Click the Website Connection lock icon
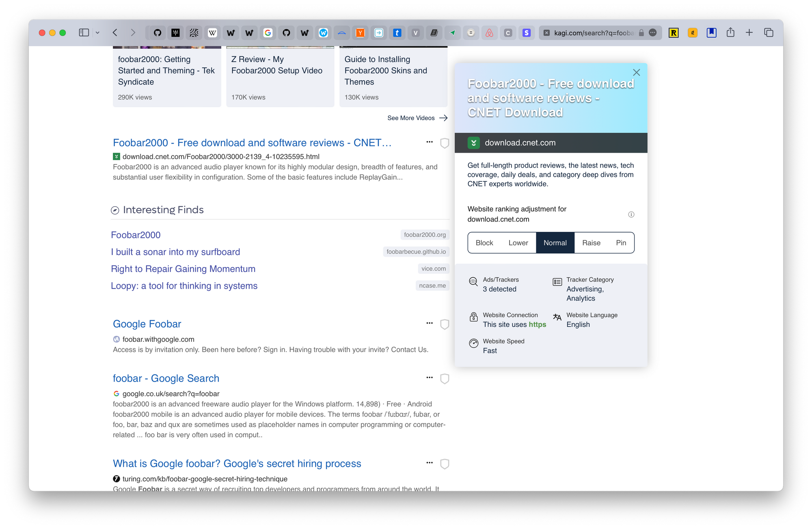 coord(473,317)
